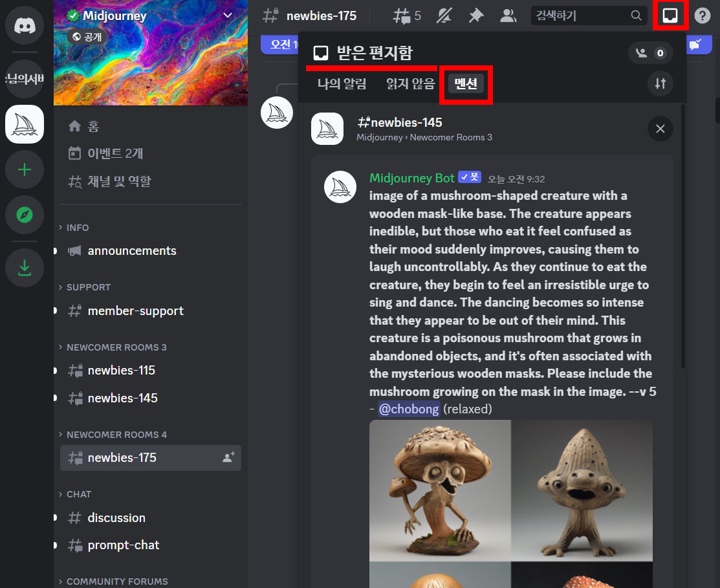This screenshot has height=588, width=720.
Task: Go to 홈 in channel list
Action: click(x=151, y=126)
